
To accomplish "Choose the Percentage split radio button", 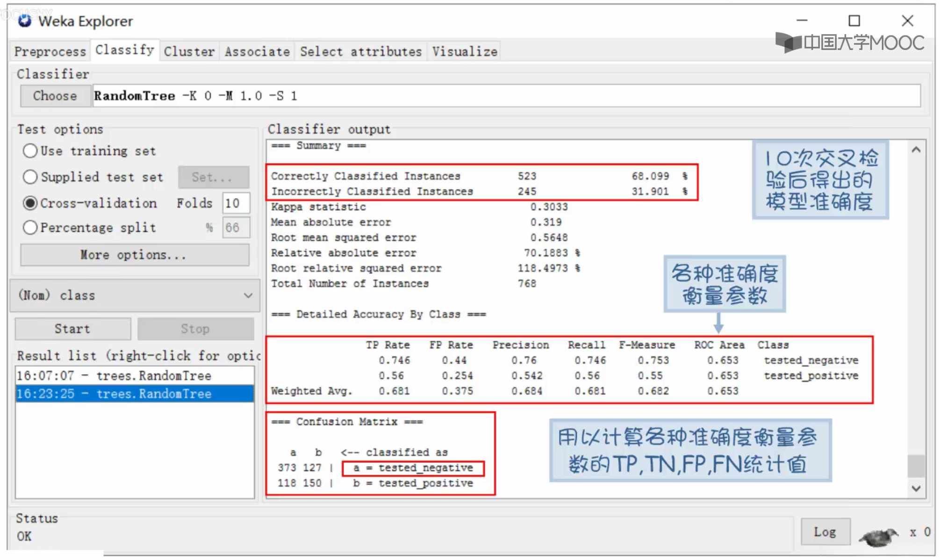I will coord(30,228).
